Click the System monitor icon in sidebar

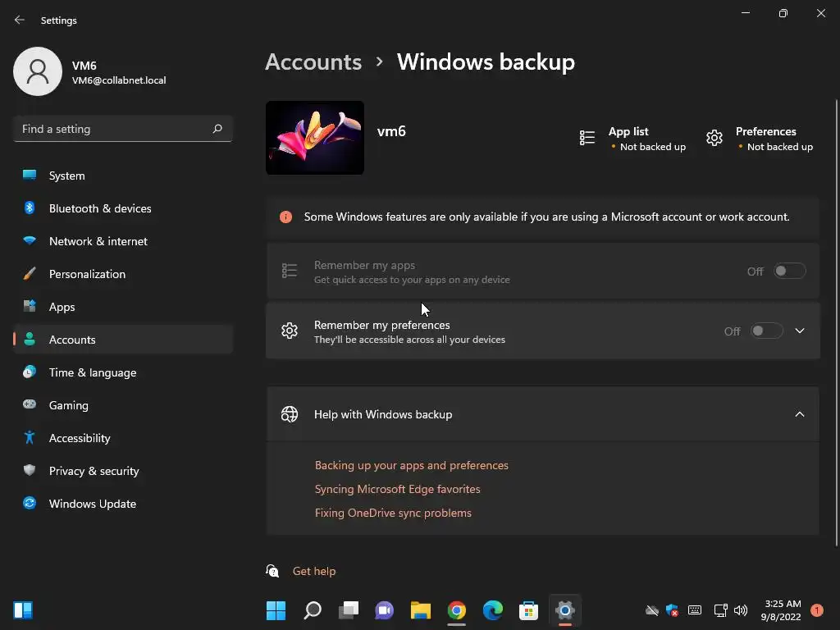pyautogui.click(x=30, y=176)
